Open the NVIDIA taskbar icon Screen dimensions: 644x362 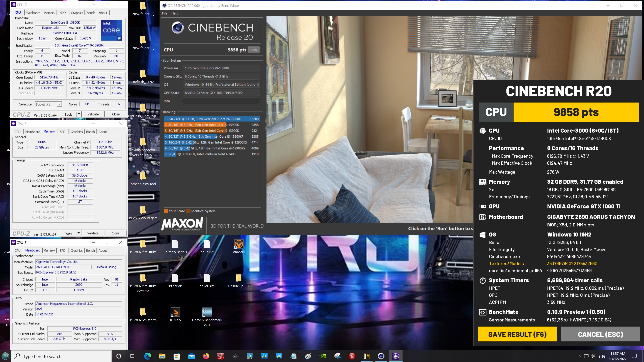coord(323,356)
